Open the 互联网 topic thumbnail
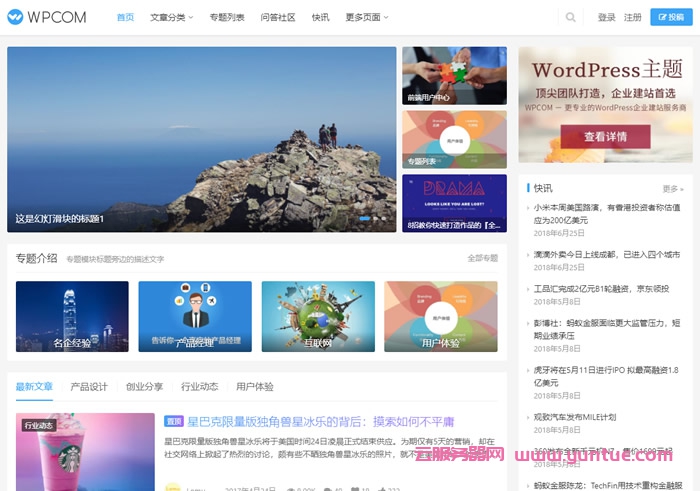This screenshot has height=491, width=700. point(318,316)
